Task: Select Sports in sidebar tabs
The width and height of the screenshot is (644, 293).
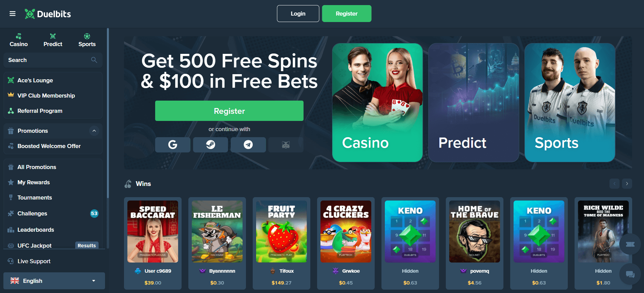Action: (87, 40)
